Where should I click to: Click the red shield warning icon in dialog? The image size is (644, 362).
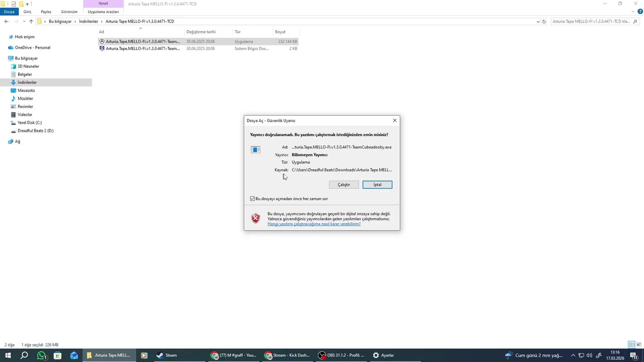click(x=256, y=218)
